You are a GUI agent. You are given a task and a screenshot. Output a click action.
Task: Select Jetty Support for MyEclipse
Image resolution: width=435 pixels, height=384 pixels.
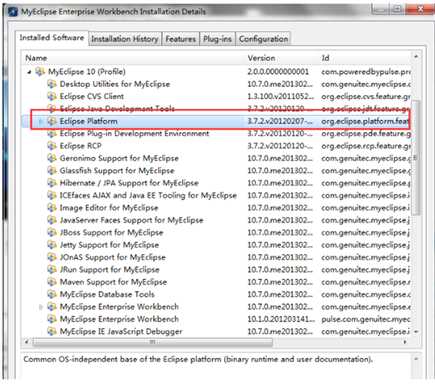pyautogui.click(x=217, y=245)
